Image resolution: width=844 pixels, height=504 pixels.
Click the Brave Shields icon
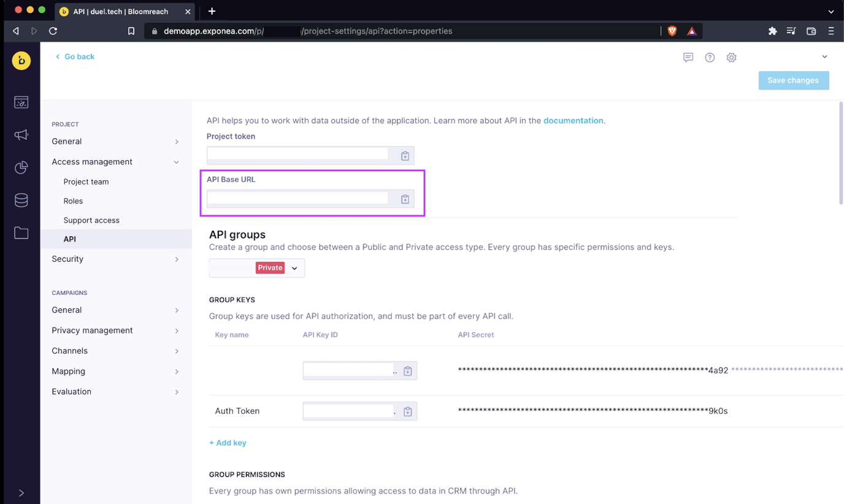(x=672, y=31)
